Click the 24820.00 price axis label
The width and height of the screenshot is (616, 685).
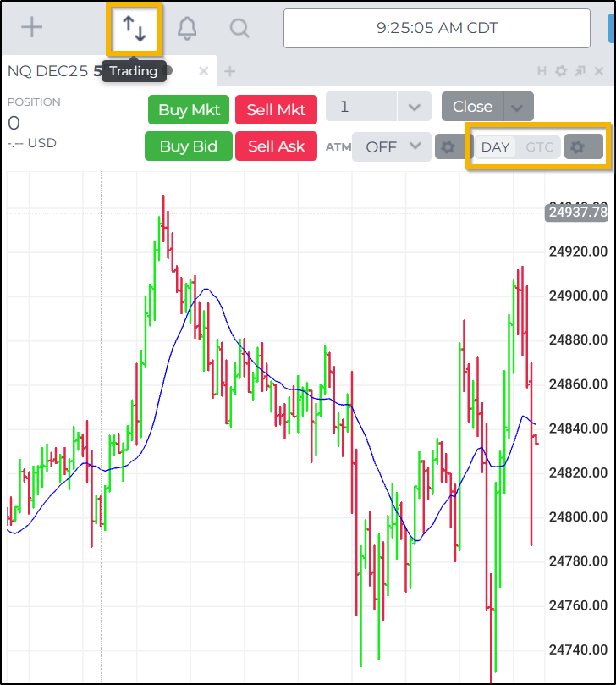tap(578, 472)
